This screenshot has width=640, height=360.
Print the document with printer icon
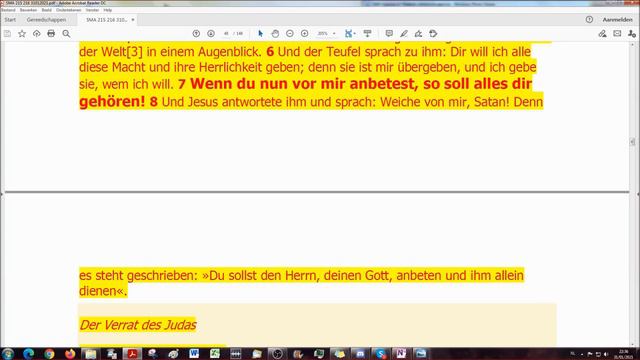[51, 34]
